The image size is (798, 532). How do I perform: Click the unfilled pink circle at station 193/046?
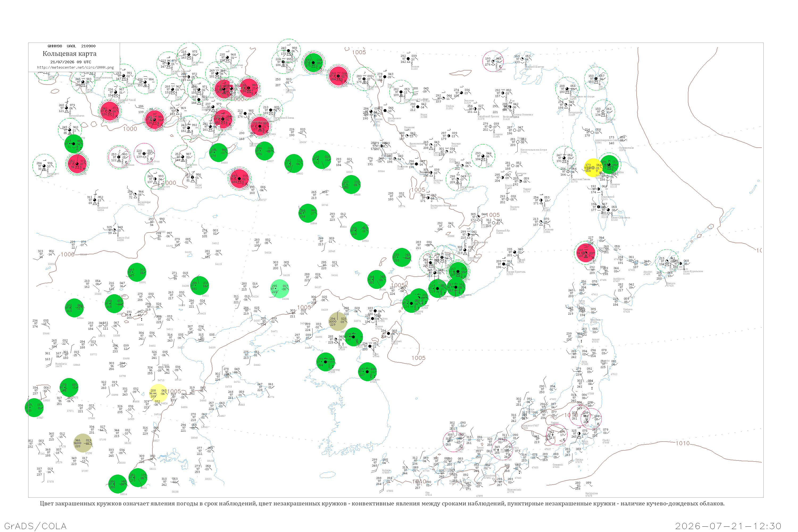493,61
